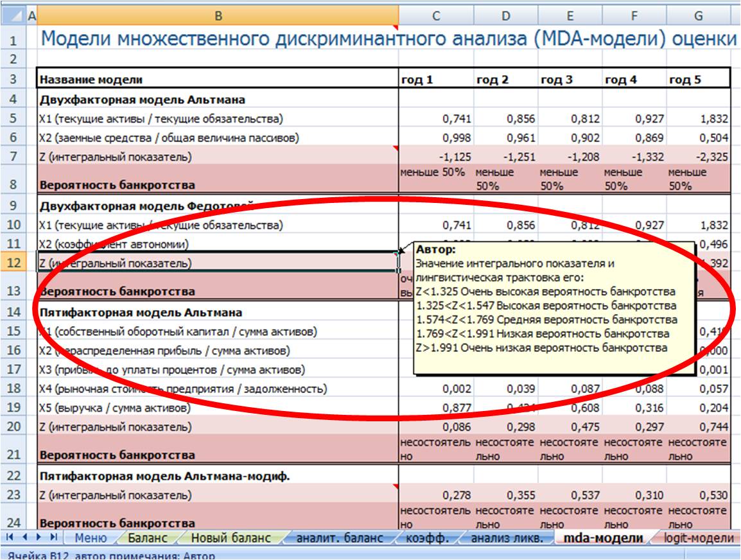Select the 'год 4' header cell
Viewport: 741px width, 560px height.
pyautogui.click(x=634, y=78)
